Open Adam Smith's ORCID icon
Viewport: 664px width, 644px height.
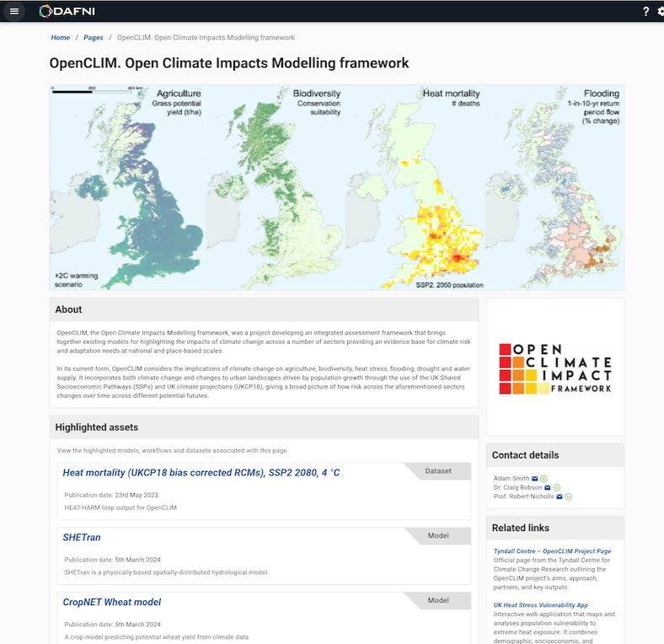click(544, 479)
